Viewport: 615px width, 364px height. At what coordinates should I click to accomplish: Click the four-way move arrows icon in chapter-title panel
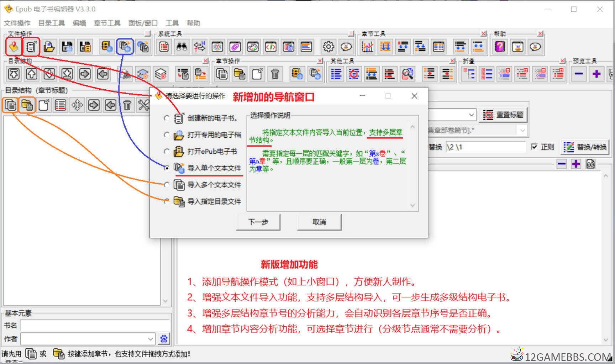pos(77,105)
